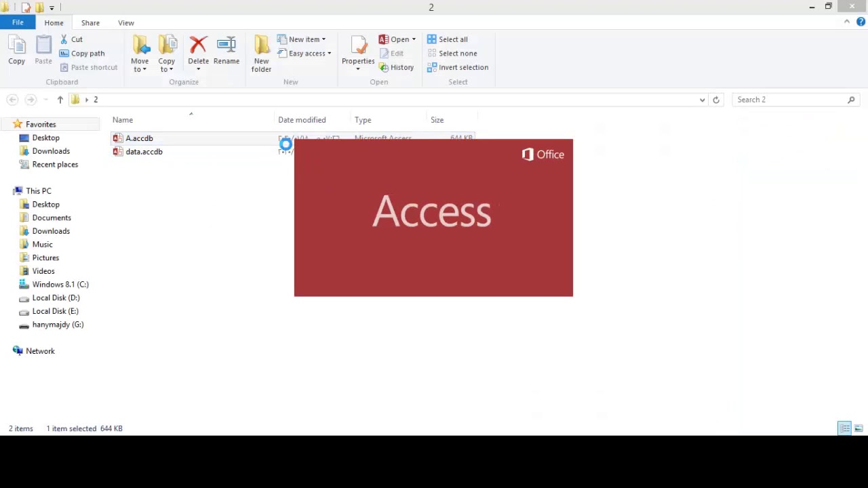Open Videos folder

click(43, 271)
